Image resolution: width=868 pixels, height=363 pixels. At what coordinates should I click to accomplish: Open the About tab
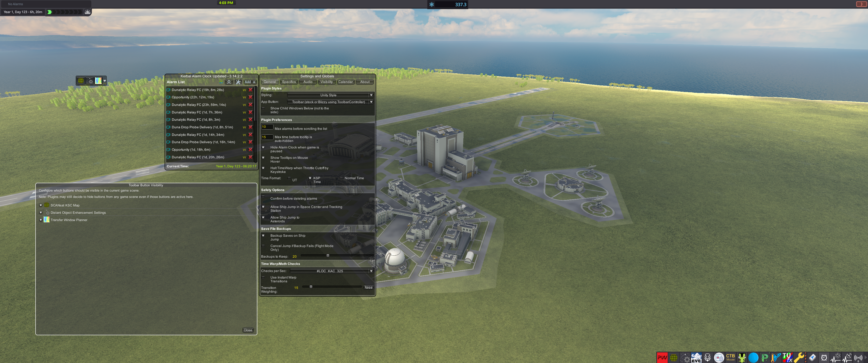pyautogui.click(x=365, y=82)
